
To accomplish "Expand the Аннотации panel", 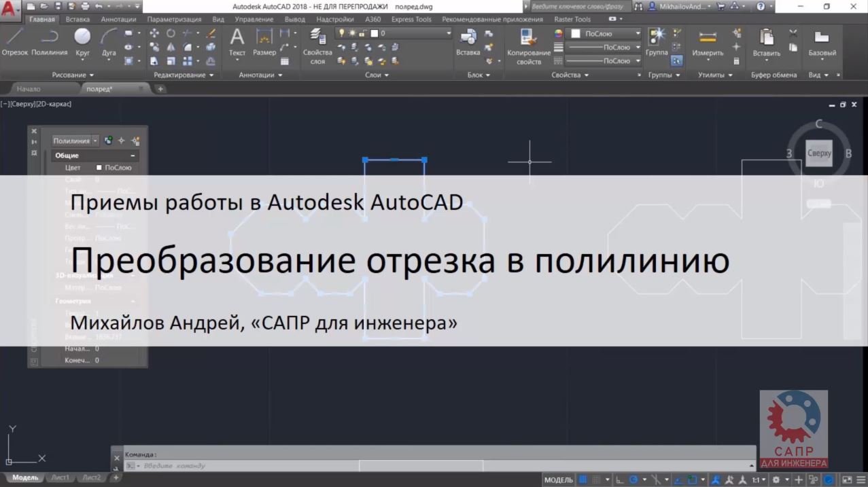I will (x=260, y=75).
